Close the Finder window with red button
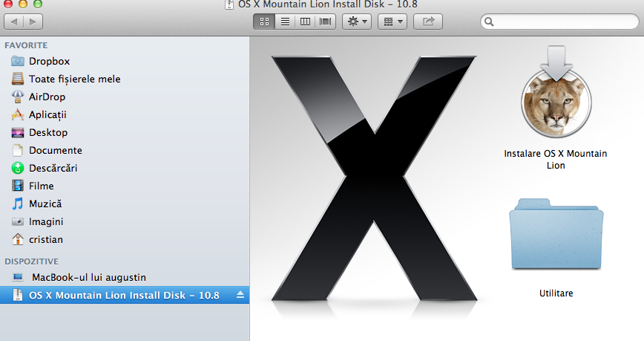The height and width of the screenshot is (341, 644). (x=8, y=4)
